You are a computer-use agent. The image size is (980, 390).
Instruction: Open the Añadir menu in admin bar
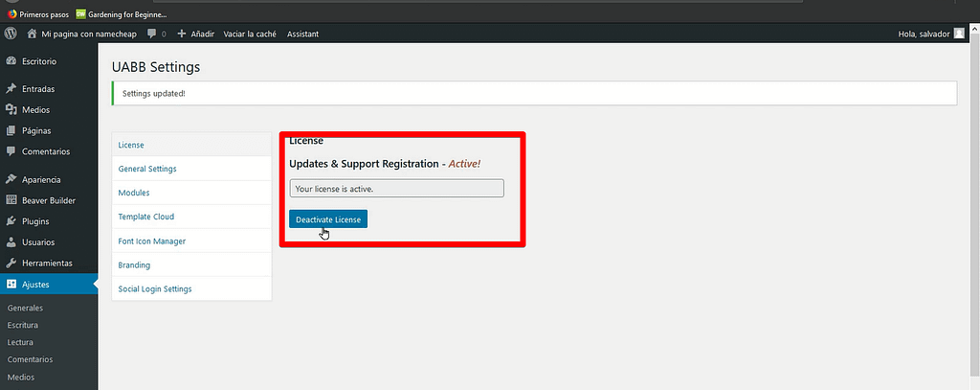203,34
